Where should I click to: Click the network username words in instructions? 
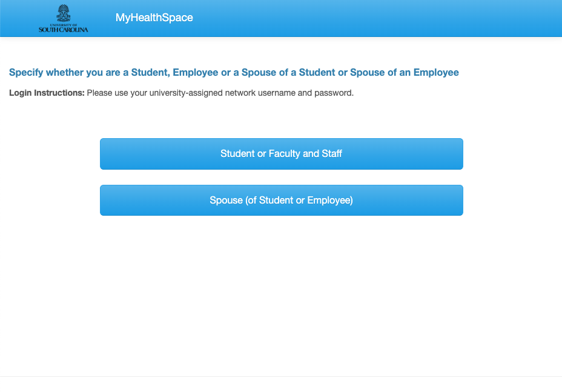[x=260, y=93]
